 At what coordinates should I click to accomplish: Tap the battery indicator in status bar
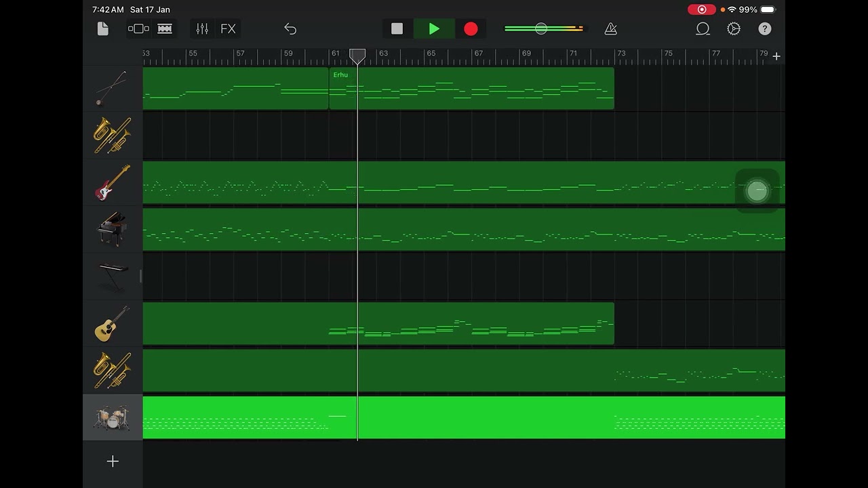point(768,9)
